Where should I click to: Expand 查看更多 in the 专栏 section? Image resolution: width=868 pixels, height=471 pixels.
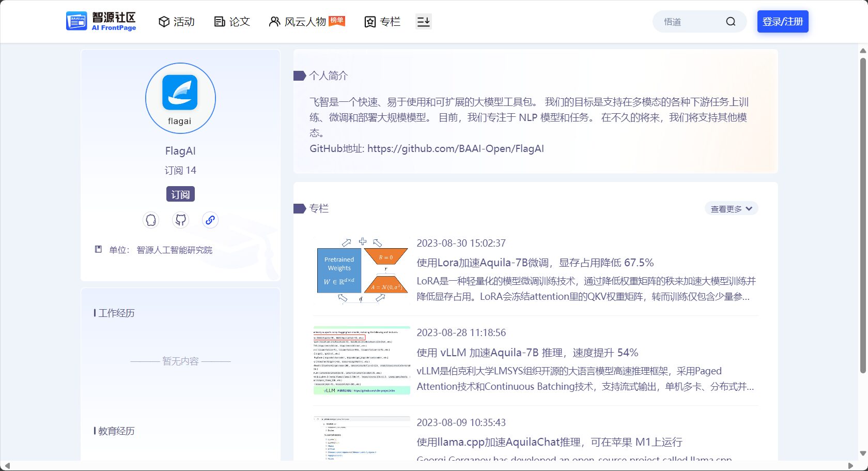[x=731, y=209]
